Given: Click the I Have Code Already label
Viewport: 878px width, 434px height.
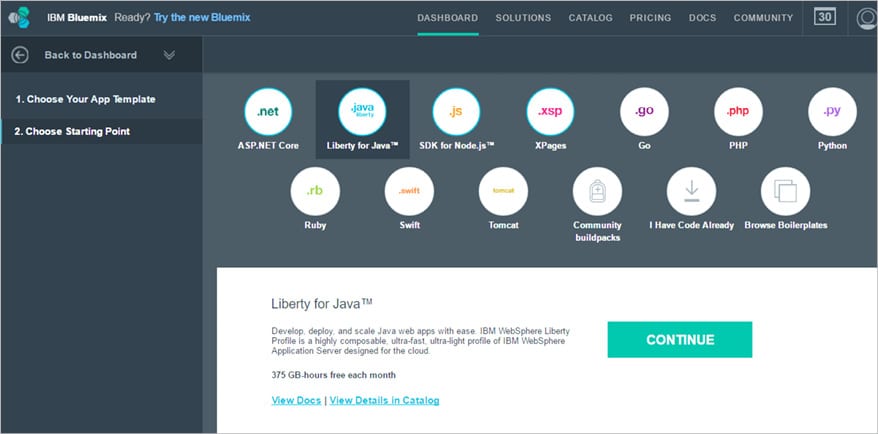Looking at the screenshot, I should [692, 225].
